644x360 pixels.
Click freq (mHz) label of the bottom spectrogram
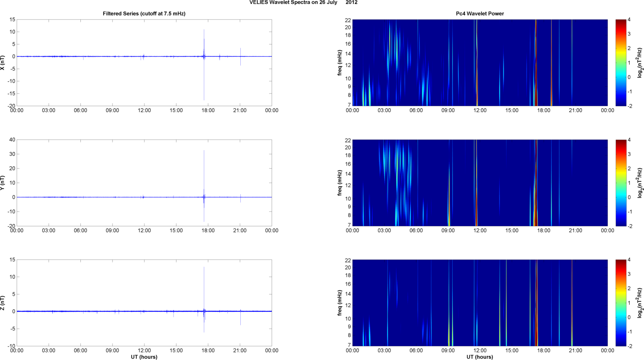click(340, 303)
